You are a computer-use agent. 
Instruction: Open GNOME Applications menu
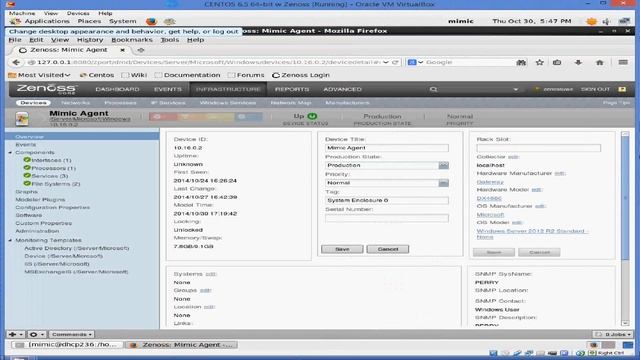(47, 21)
